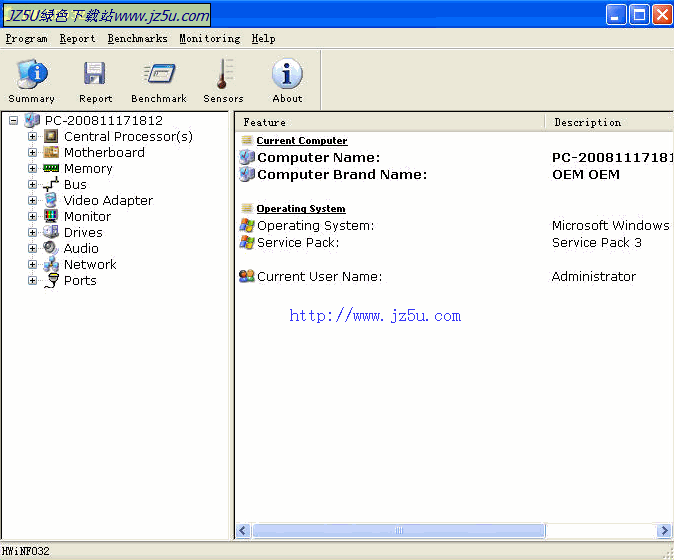Expand the Video Adapter node

point(32,200)
